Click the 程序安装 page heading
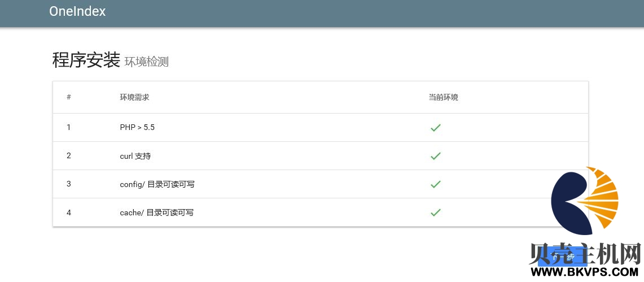This screenshot has height=282, width=644. [86, 60]
